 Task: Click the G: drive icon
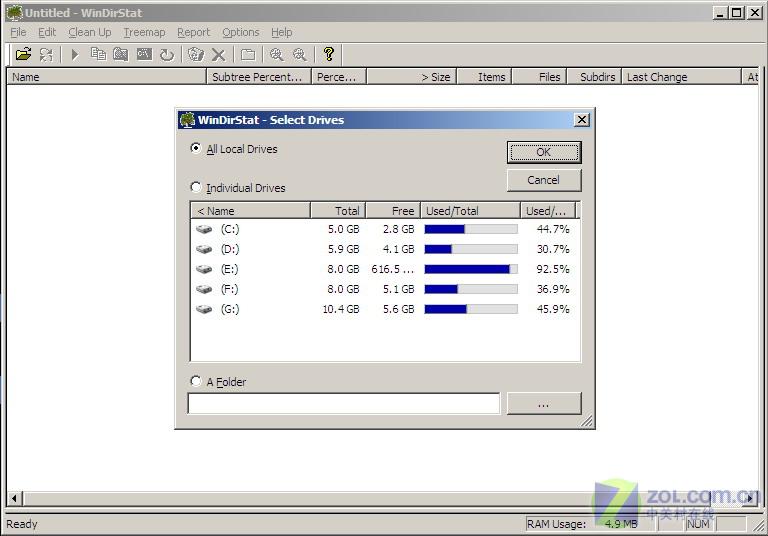pyautogui.click(x=204, y=310)
